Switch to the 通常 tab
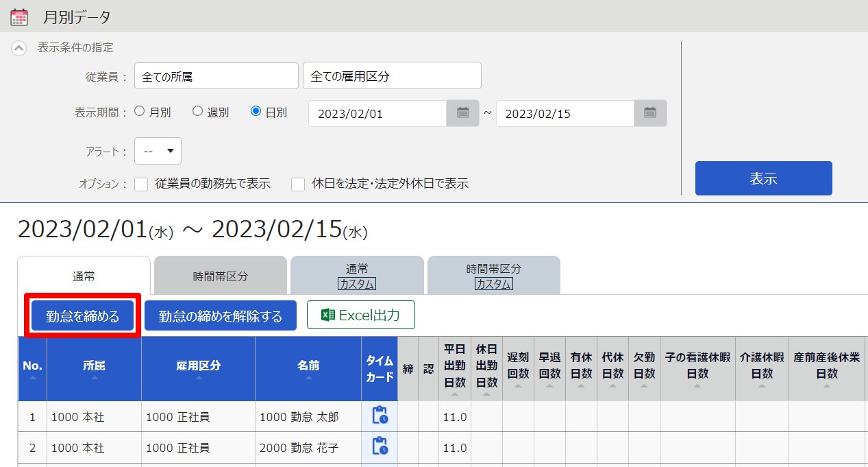The height and width of the screenshot is (467, 868). pyautogui.click(x=84, y=276)
